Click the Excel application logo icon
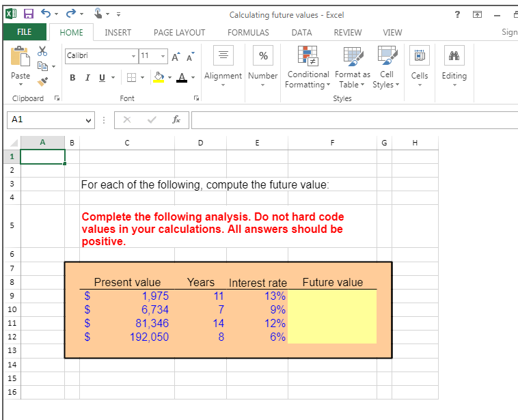Screen dimensions: 518x420 click(x=11, y=14)
